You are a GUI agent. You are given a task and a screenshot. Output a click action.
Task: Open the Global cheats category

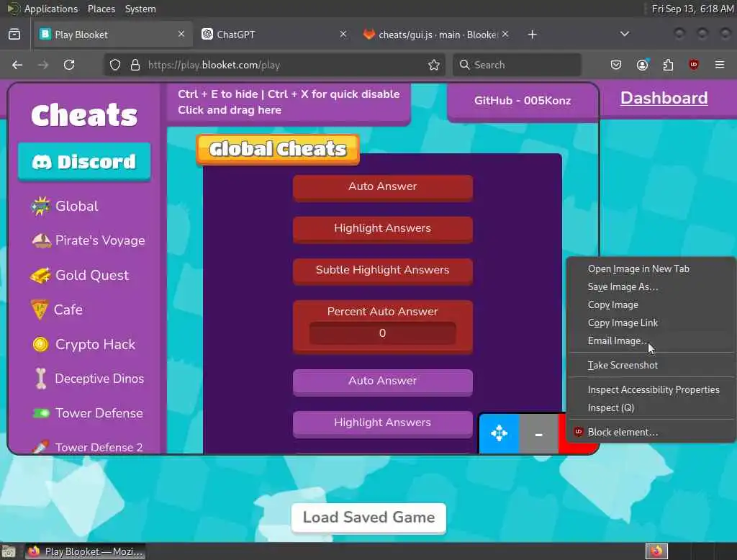64,206
